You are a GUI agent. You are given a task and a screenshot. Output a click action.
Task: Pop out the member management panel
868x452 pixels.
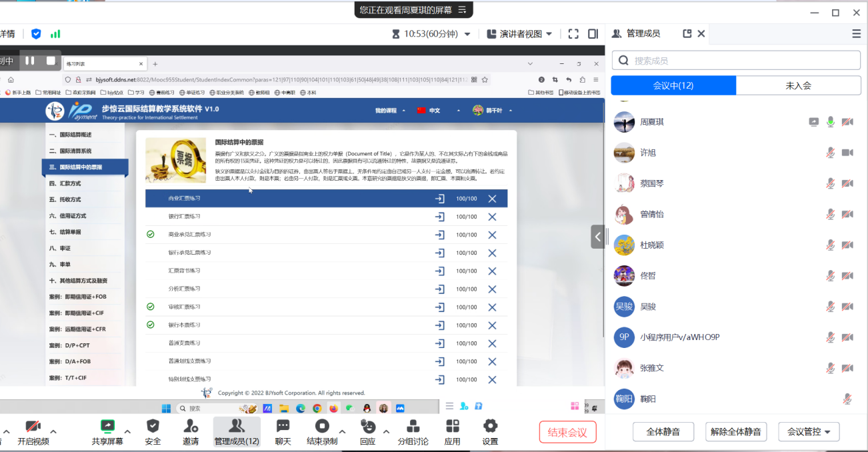[687, 33]
